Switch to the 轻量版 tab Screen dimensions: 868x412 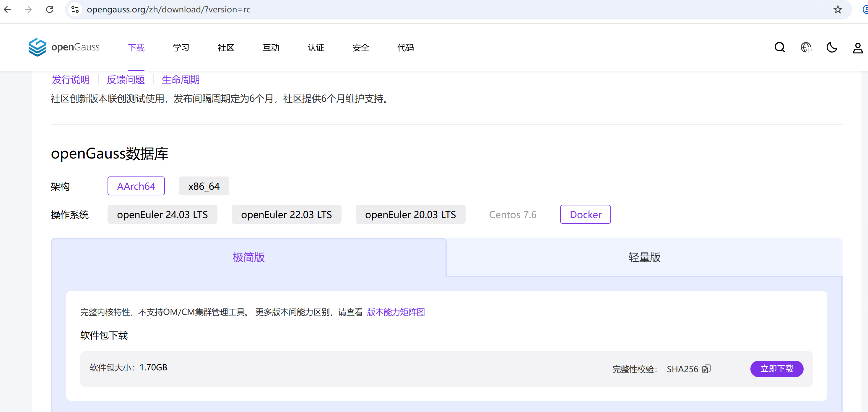644,257
